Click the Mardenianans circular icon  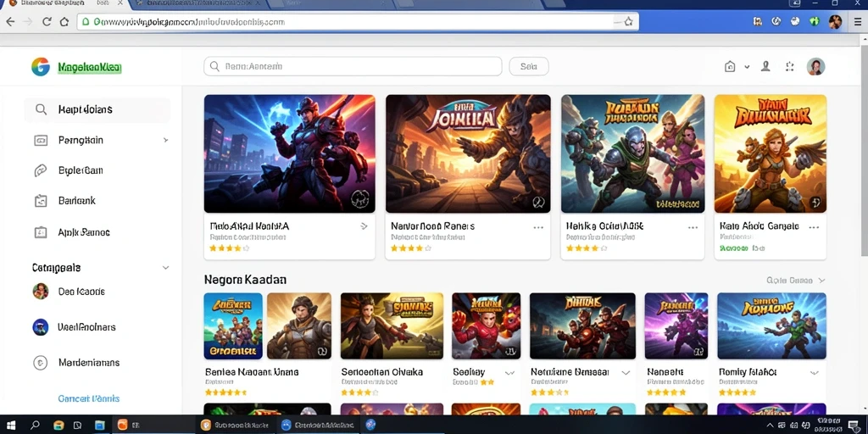coord(40,363)
